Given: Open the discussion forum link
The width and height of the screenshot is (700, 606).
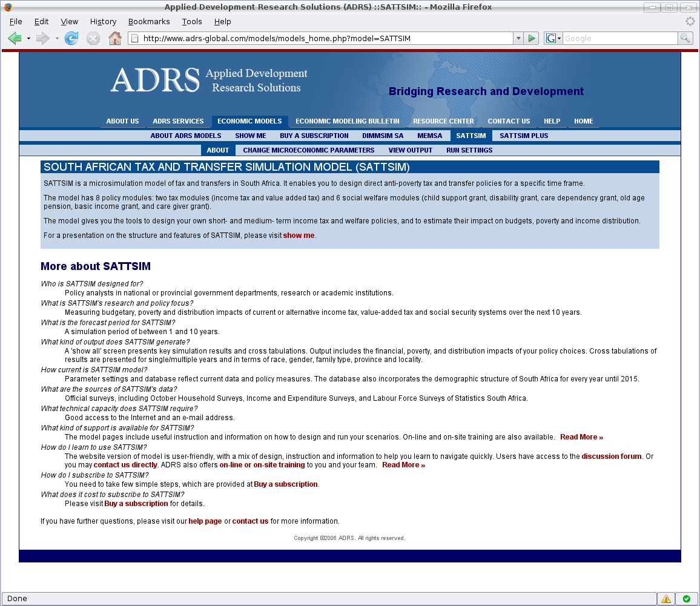Looking at the screenshot, I should 611,456.
